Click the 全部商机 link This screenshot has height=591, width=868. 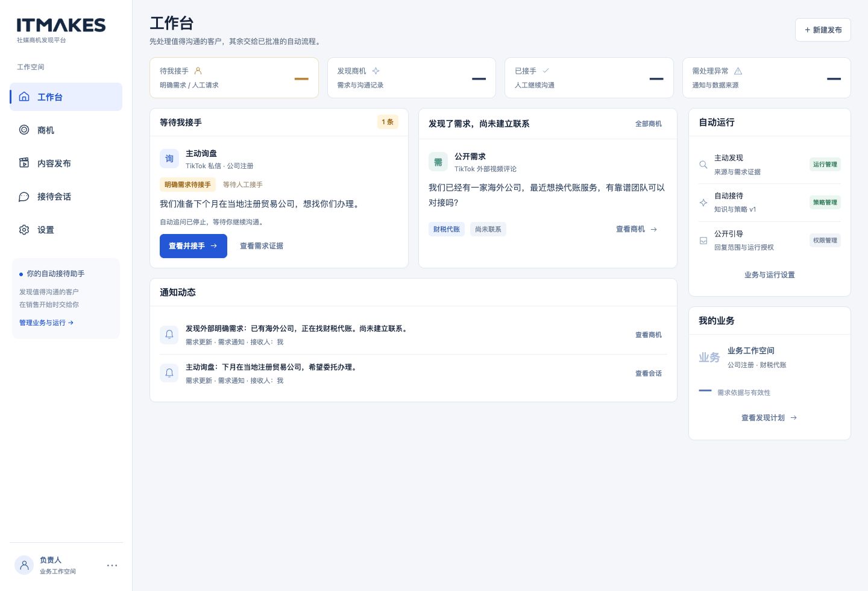[x=649, y=124]
